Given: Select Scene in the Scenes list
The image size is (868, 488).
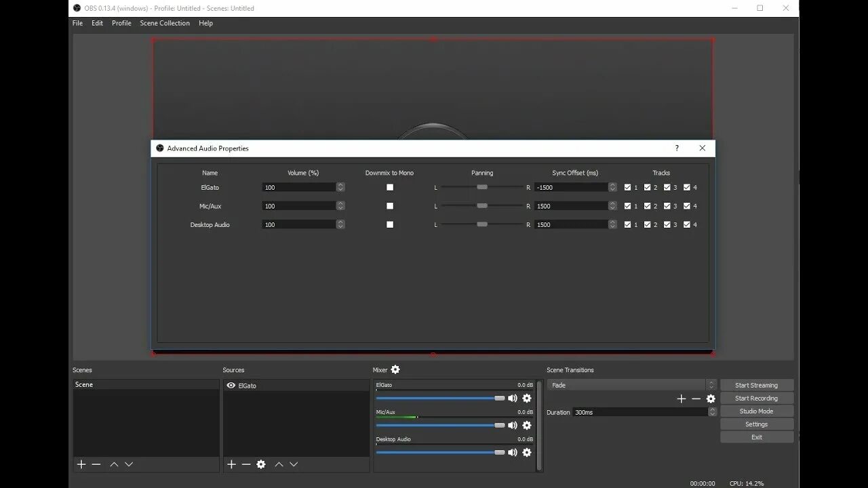Looking at the screenshot, I should coord(146,384).
